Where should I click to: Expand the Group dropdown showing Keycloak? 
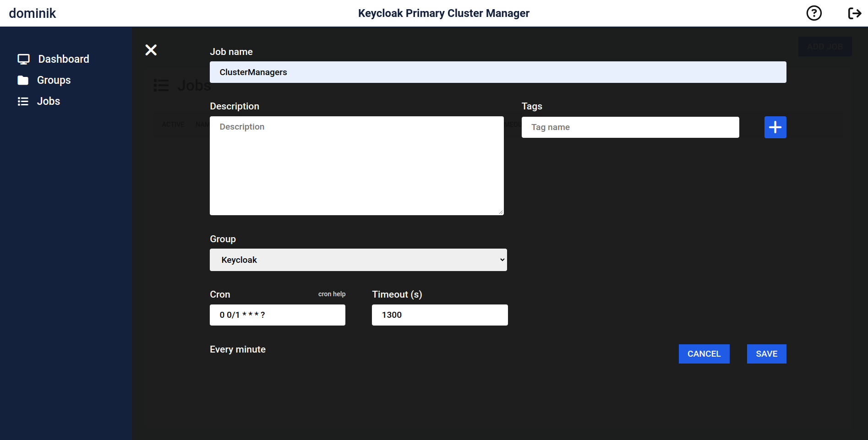(358, 260)
